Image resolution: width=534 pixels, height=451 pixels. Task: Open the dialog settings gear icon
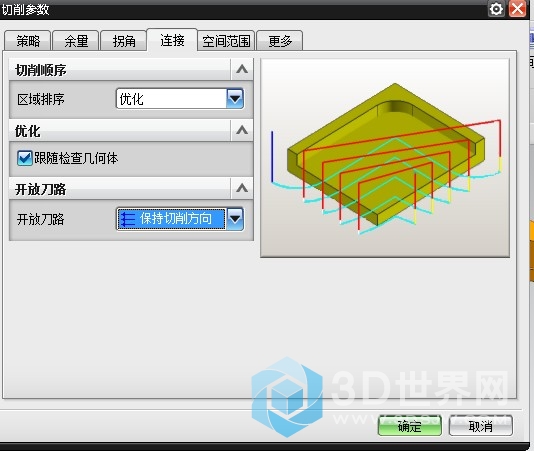tap(496, 9)
